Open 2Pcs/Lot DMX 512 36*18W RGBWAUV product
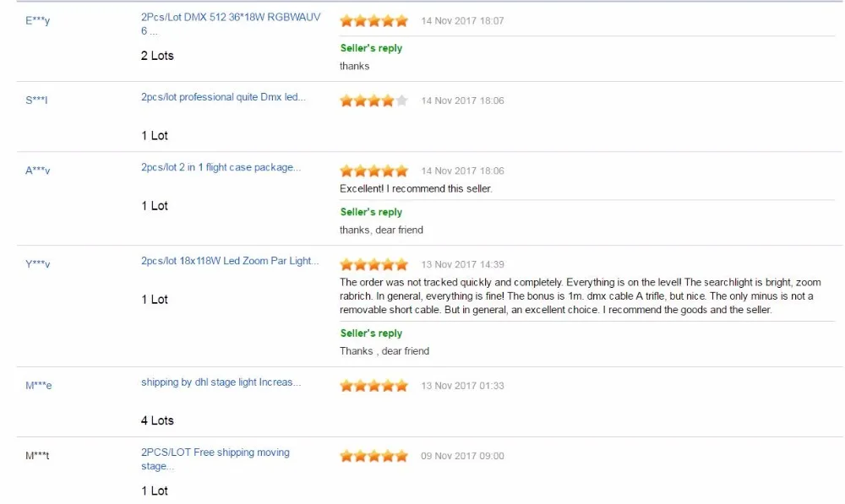The image size is (845, 504). [231, 24]
